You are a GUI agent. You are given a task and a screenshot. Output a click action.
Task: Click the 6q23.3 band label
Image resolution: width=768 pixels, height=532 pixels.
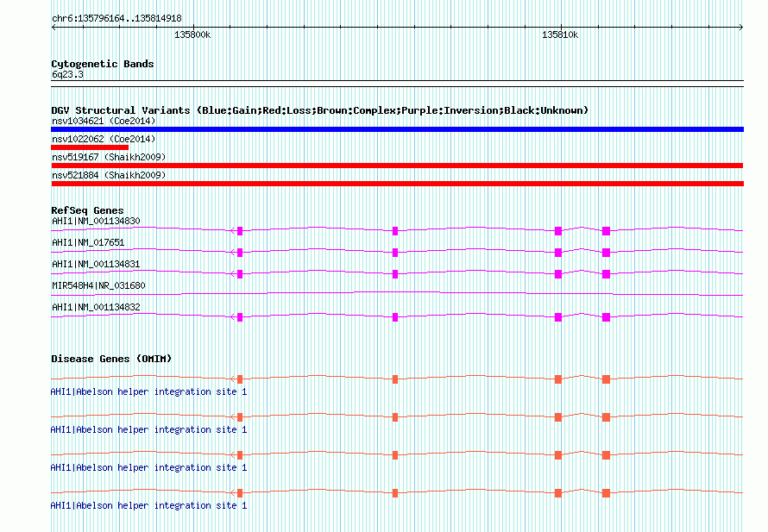coord(67,75)
